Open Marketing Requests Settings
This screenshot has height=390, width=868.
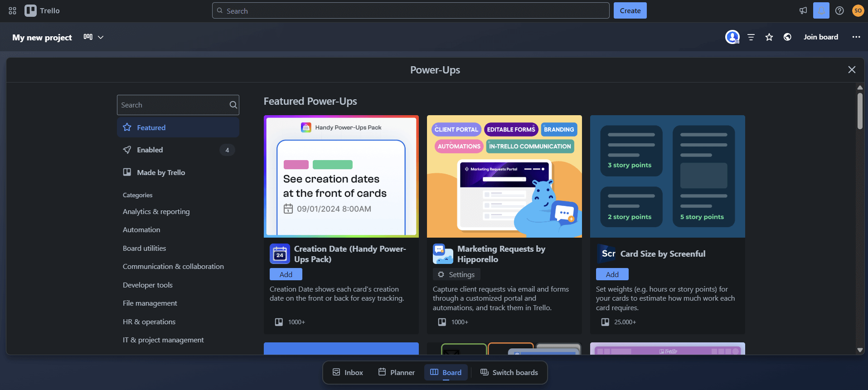[456, 274]
